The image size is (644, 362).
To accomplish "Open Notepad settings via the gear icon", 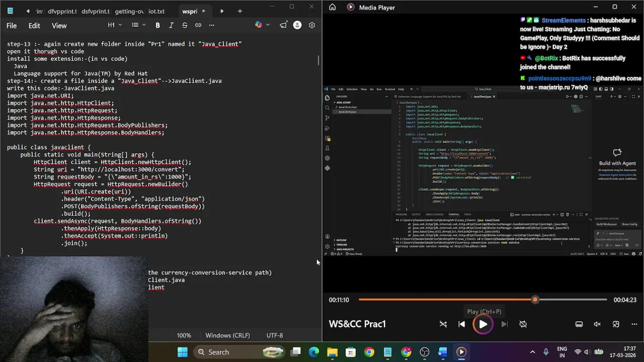I will (312, 25).
